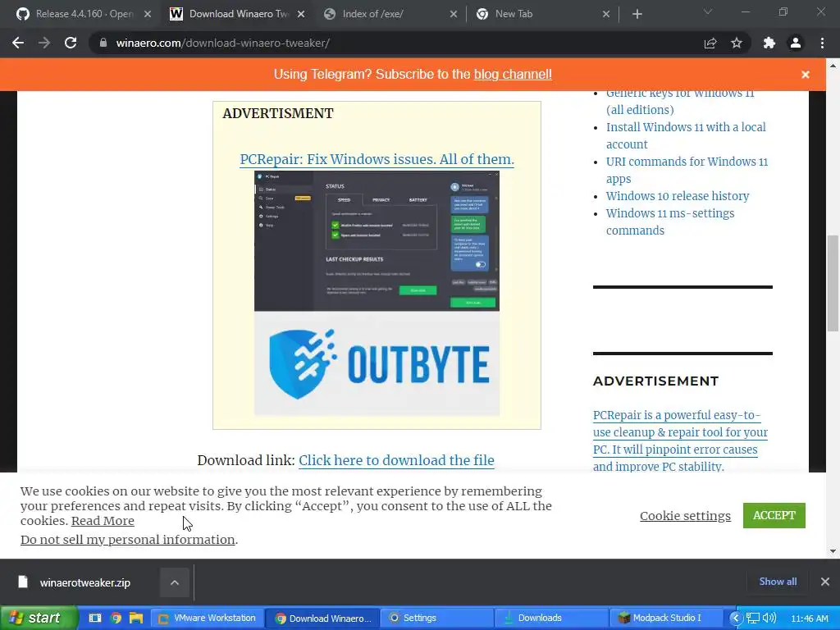Bookmark this page with the star icon

737,43
